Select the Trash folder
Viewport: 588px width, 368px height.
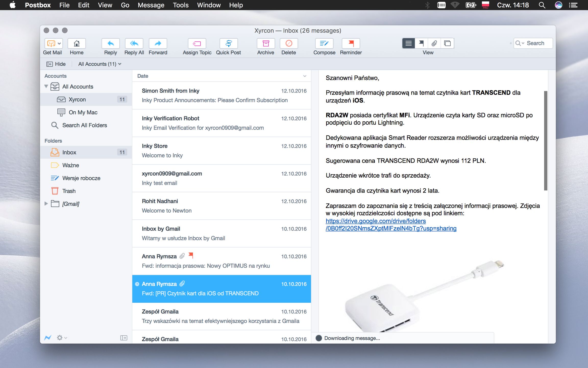tap(69, 191)
